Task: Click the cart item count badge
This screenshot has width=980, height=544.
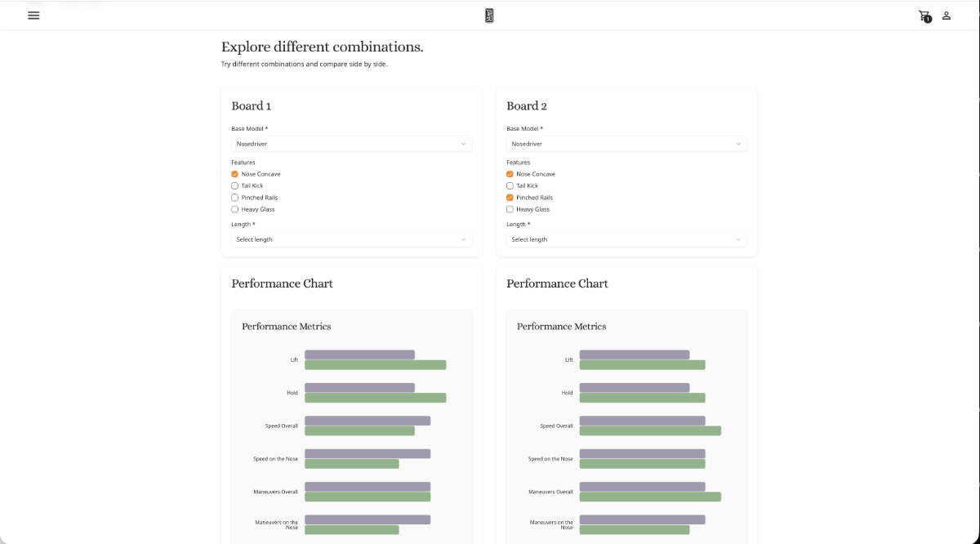Action: point(928,20)
